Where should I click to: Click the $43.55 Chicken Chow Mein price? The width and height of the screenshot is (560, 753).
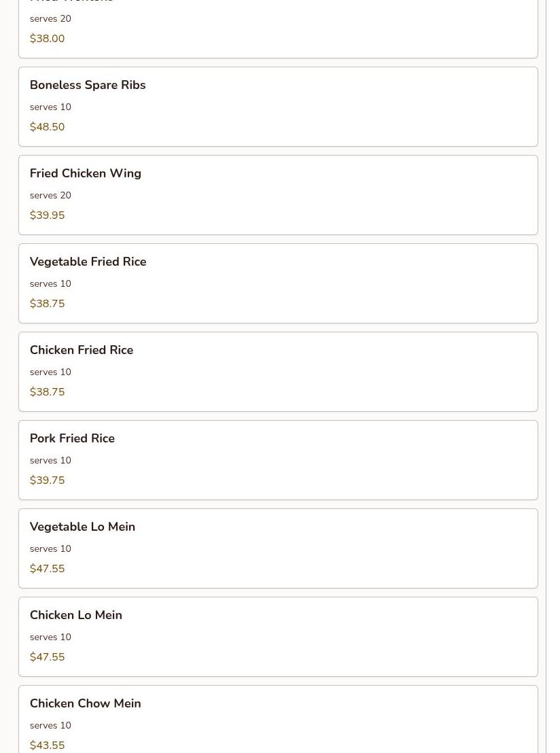[x=48, y=746]
